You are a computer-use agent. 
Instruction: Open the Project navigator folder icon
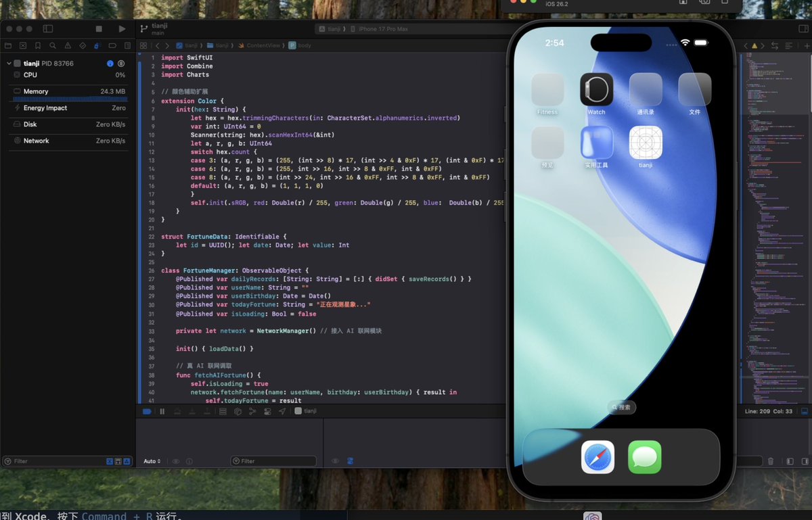point(8,46)
